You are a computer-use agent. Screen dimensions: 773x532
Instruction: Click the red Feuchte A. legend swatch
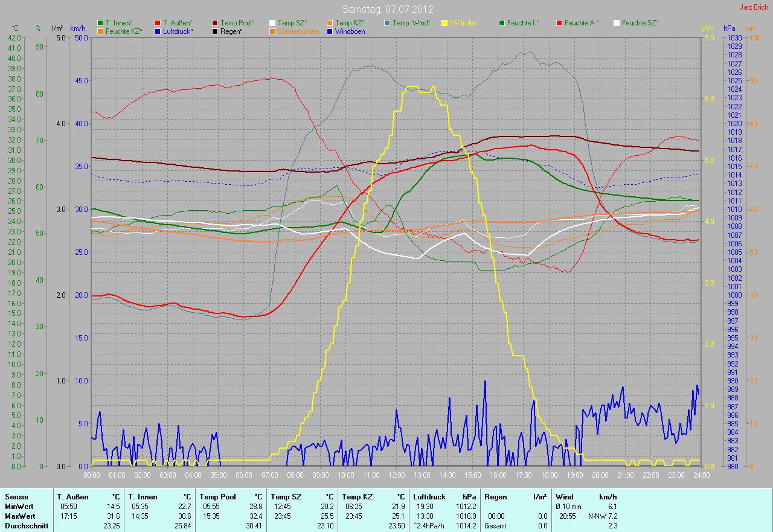pos(559,23)
